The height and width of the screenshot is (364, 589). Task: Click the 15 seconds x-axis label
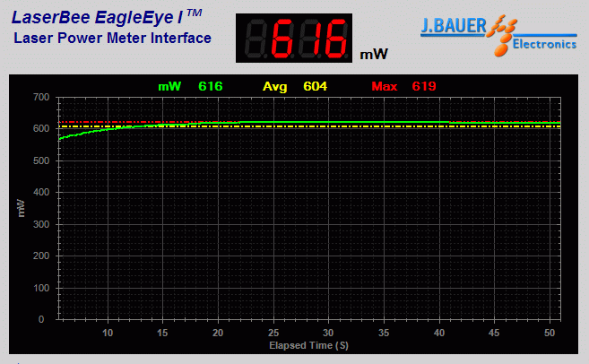[162, 333]
